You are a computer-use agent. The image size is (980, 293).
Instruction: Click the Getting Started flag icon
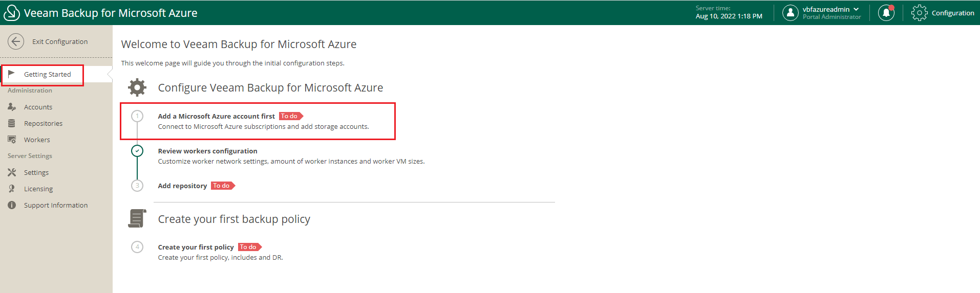pyautogui.click(x=12, y=74)
